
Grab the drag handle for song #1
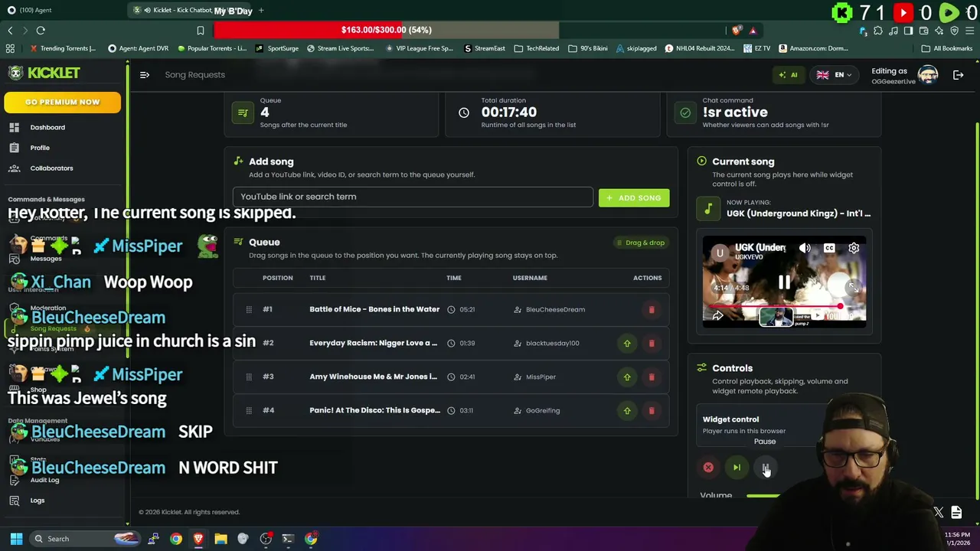coord(249,309)
